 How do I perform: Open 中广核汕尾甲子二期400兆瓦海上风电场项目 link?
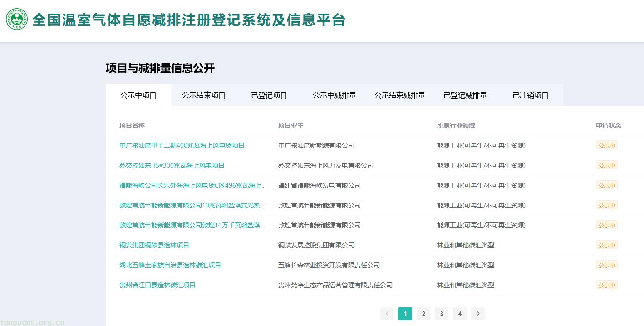pyautogui.click(x=182, y=145)
